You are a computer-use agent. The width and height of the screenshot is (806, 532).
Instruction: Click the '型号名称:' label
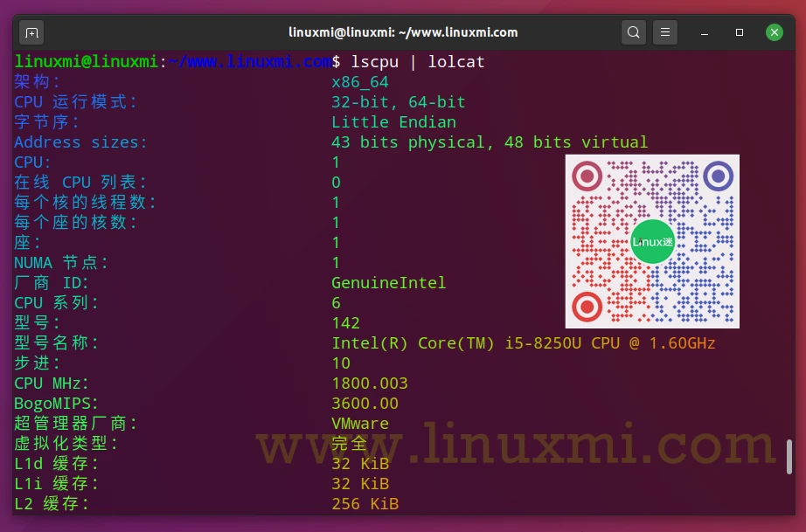pyautogui.click(x=57, y=343)
